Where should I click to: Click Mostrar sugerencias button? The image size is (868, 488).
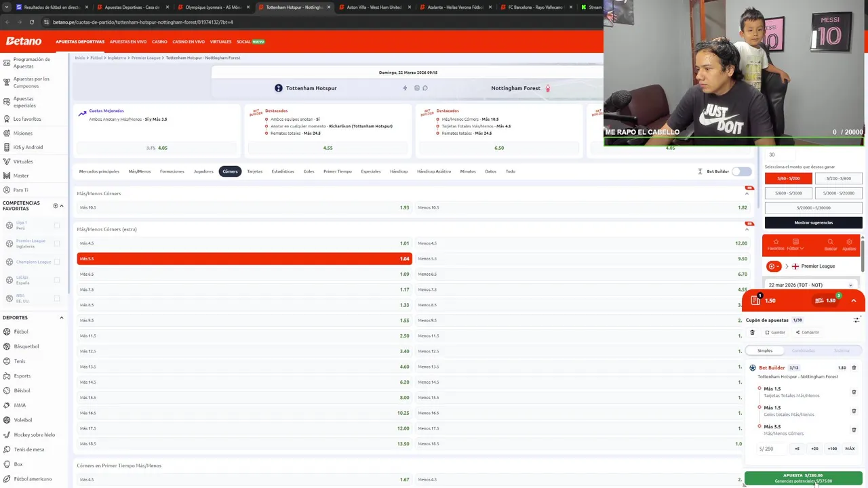813,222
